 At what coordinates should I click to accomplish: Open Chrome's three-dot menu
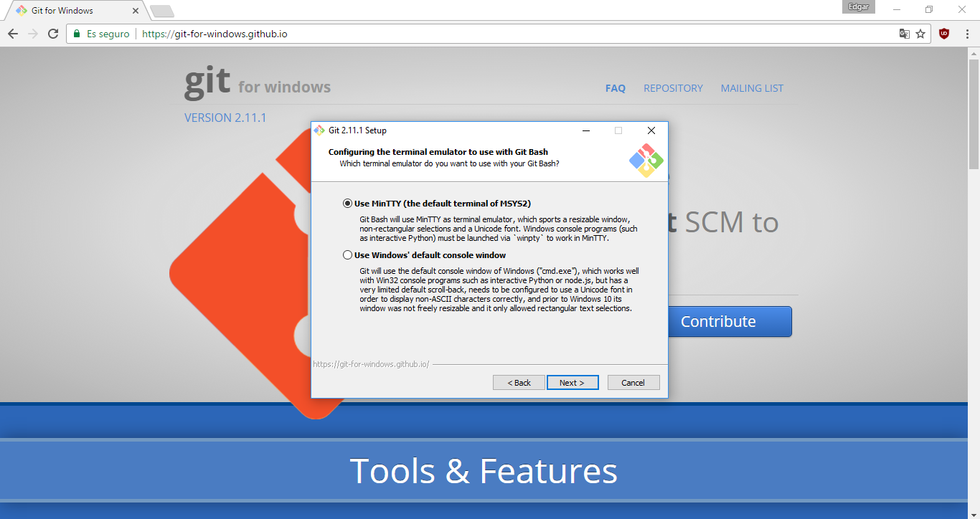pyautogui.click(x=966, y=34)
